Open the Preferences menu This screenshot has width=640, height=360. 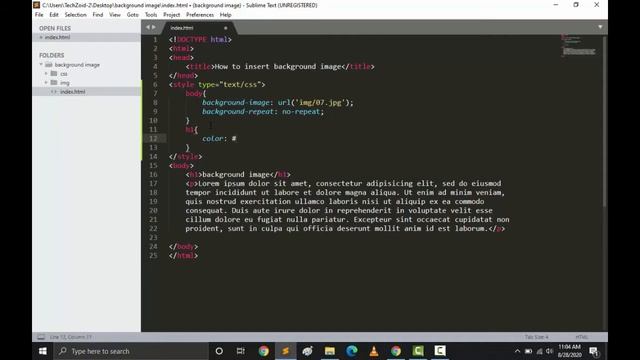point(200,15)
